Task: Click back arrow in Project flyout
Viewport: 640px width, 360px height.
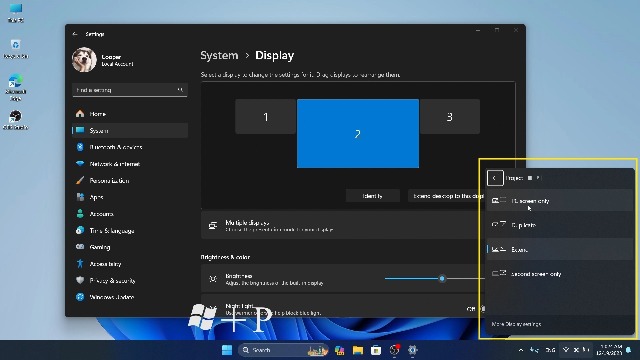Action: (495, 178)
